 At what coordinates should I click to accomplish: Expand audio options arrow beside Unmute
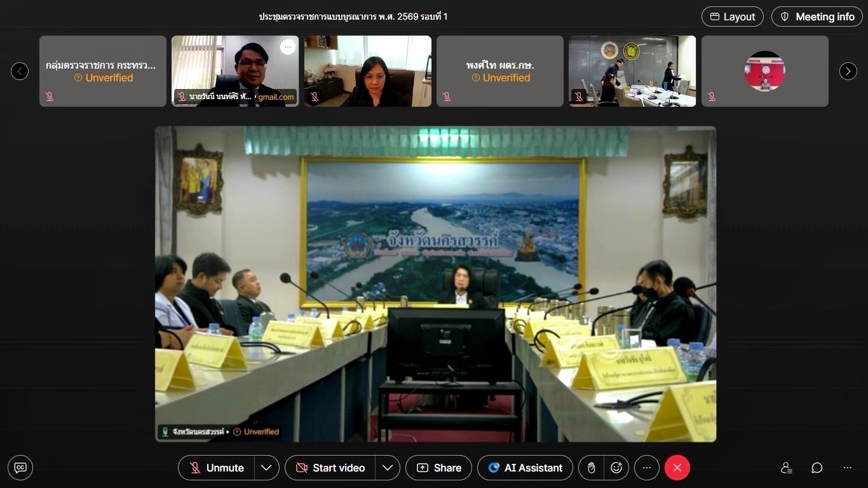click(x=266, y=468)
